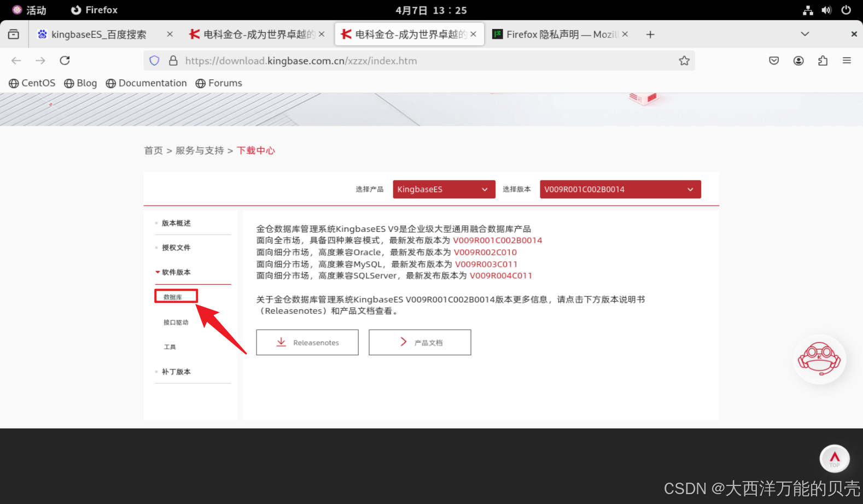Close the Firefox window
This screenshot has width=863, height=504.
click(x=854, y=34)
